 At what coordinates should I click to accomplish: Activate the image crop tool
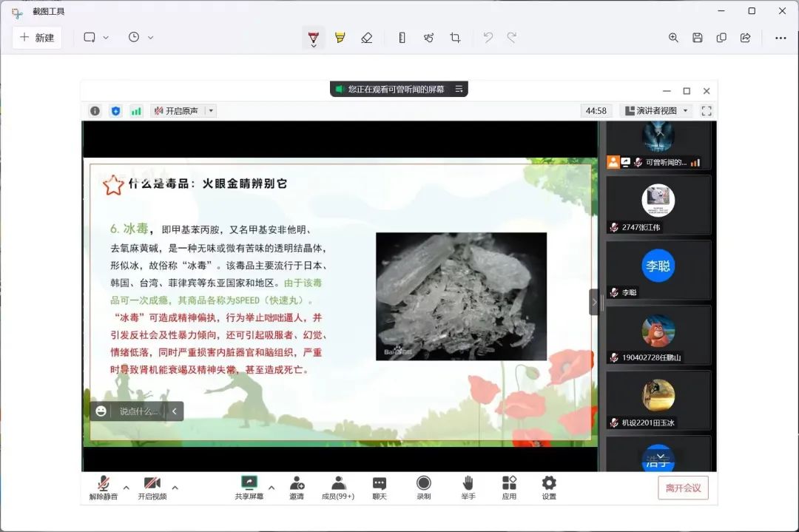pos(455,38)
